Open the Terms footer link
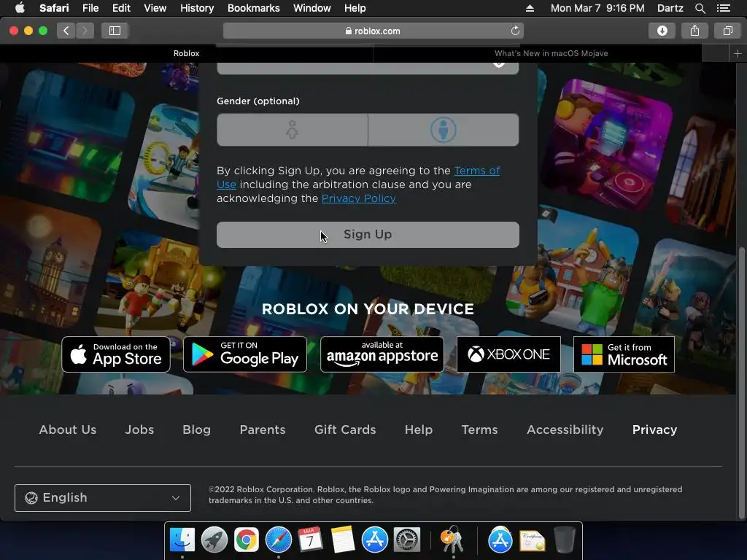This screenshot has width=747, height=560. coord(480,430)
